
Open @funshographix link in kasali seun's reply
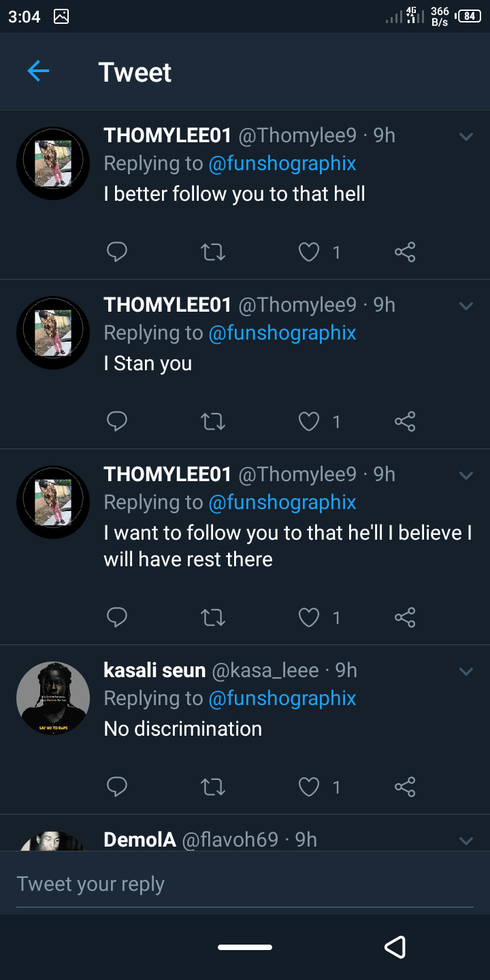[282, 698]
